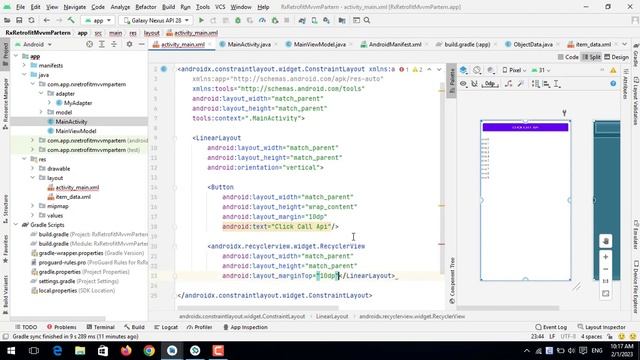Image resolution: width=640 pixels, height=360 pixels.
Task: Open the default margins 0dp control
Action: [x=490, y=84]
